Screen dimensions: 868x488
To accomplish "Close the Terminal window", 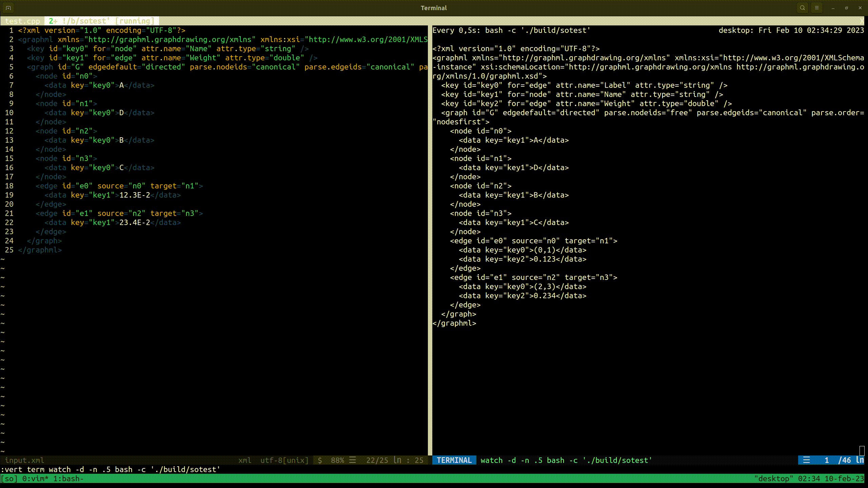I will click(860, 8).
